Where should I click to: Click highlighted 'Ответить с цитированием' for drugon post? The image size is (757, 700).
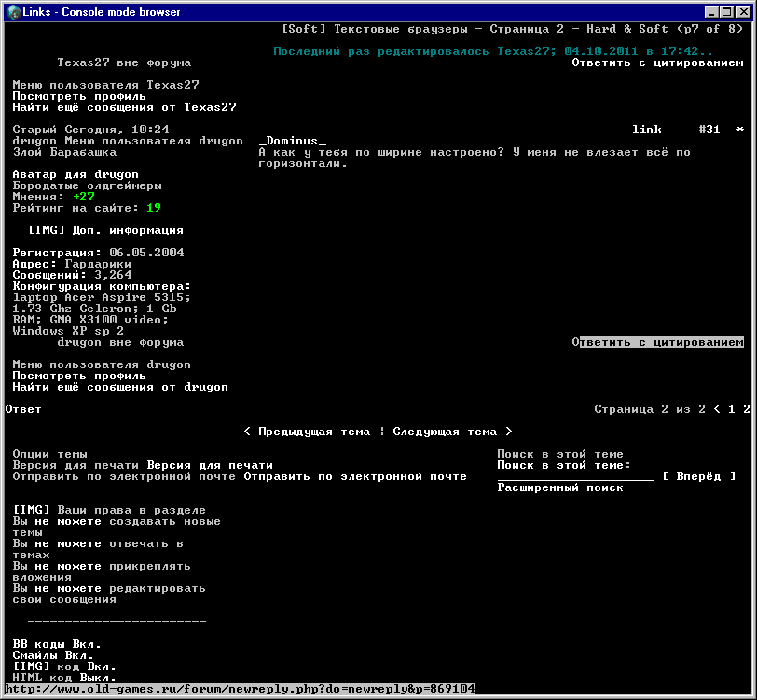[x=657, y=342]
